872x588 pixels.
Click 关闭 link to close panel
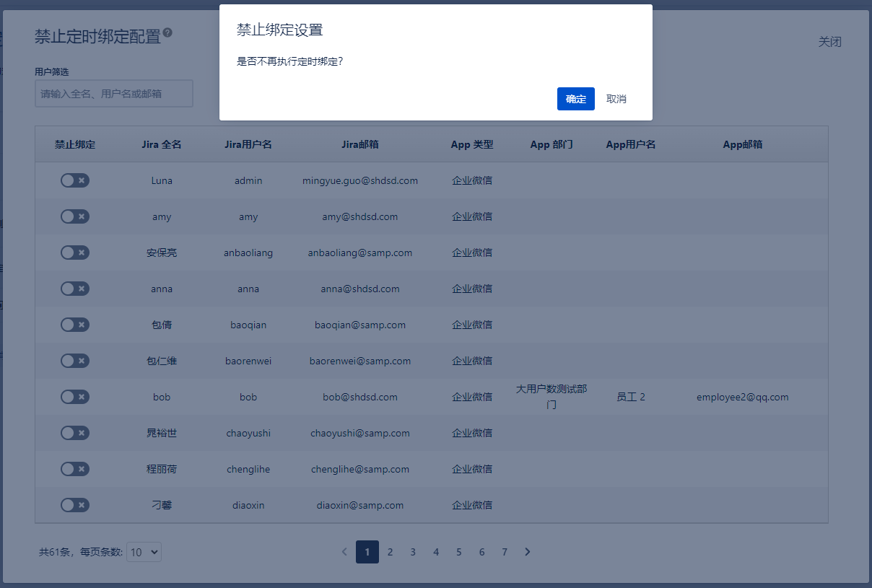pyautogui.click(x=829, y=42)
